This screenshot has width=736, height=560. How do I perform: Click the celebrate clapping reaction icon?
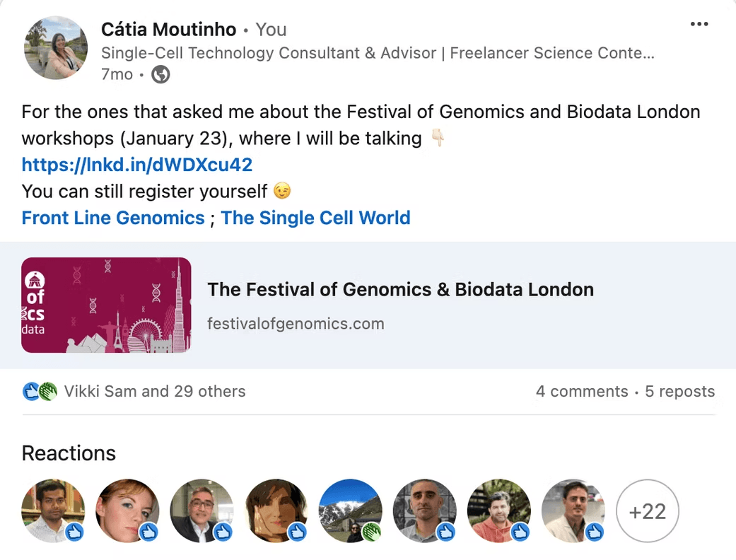coord(47,392)
